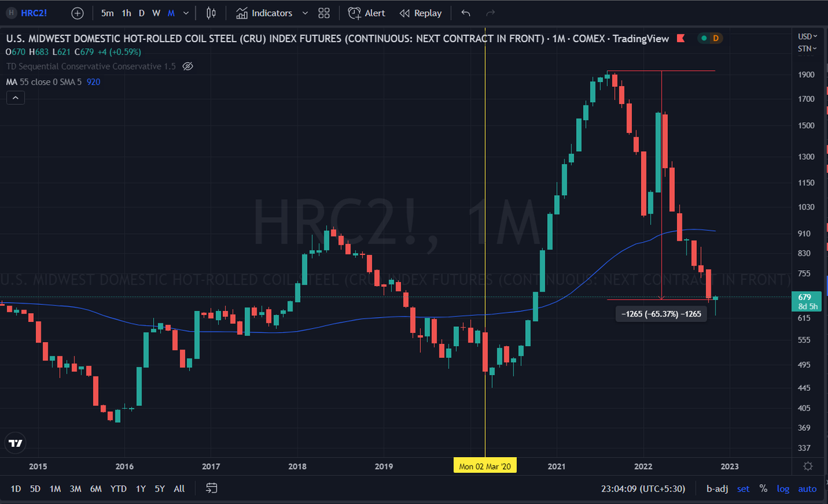The image size is (828, 504).
Task: Toggle log scale mode
Action: (783, 488)
